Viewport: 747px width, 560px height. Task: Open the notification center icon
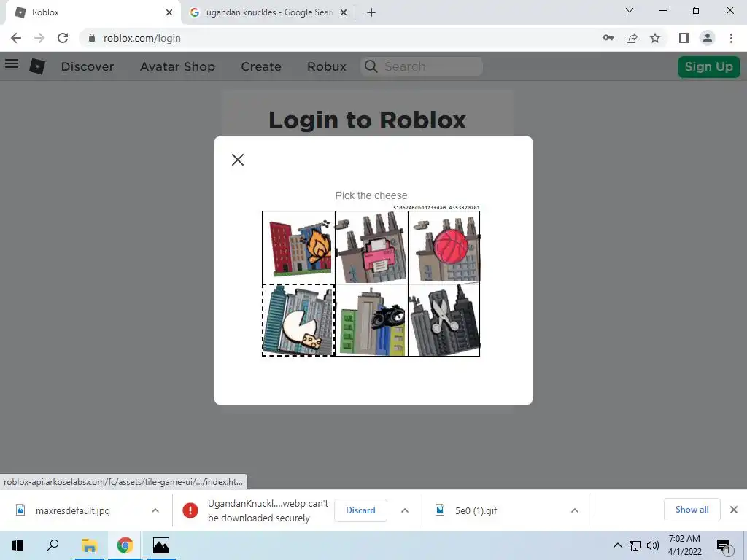(x=724, y=546)
